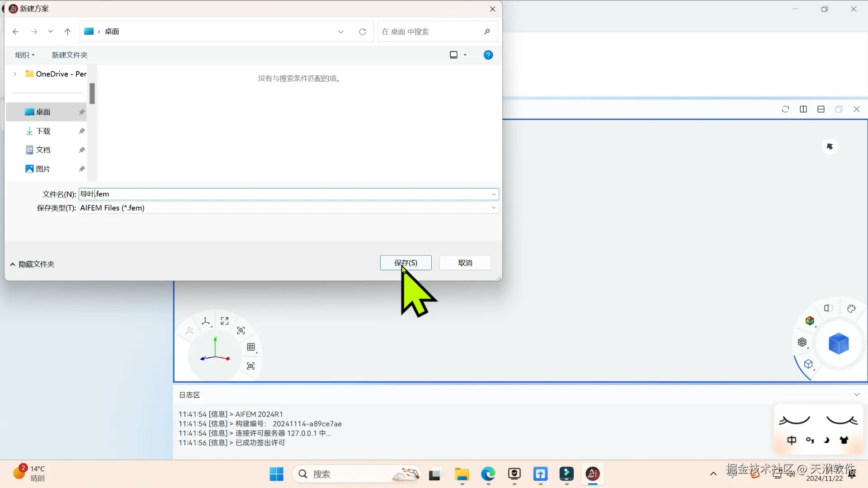Click the refresh icon in the viewport header
The image size is (868, 488).
tap(785, 109)
